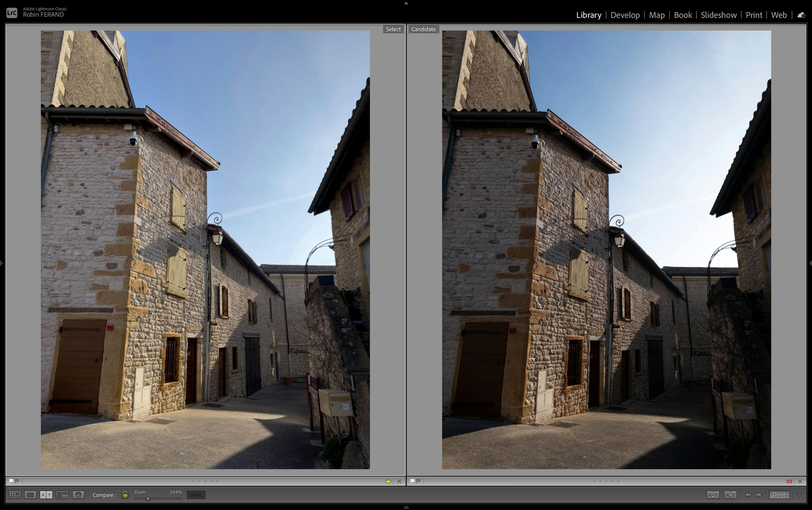The height and width of the screenshot is (510, 812).
Task: Click the cloud sync status icon
Action: coord(801,15)
